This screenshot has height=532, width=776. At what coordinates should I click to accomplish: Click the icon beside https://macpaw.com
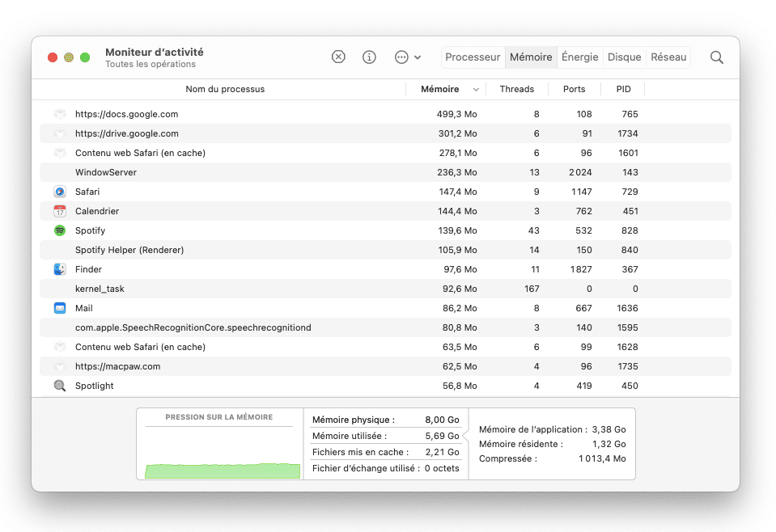[x=60, y=366]
